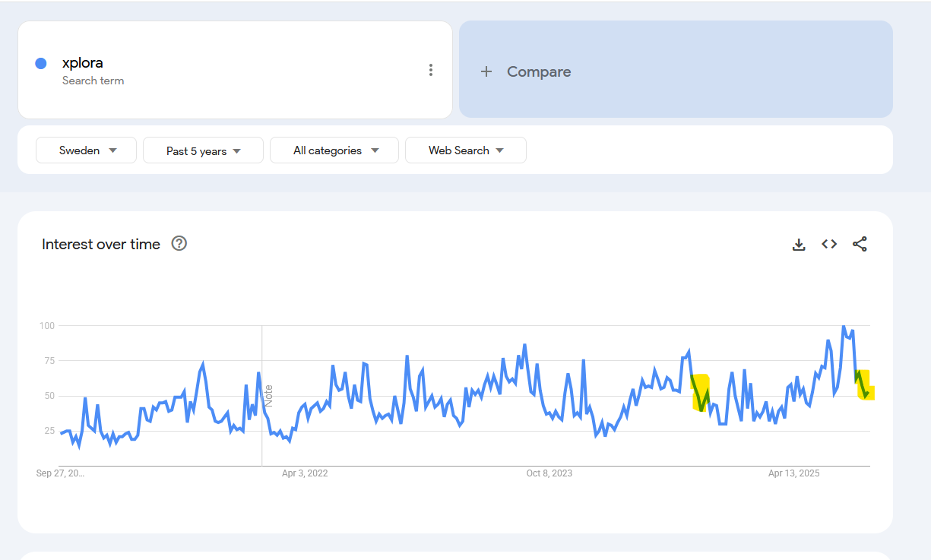Click the Apr 3, 2022 axis label
Viewport: 931px width, 560px height.
point(305,473)
